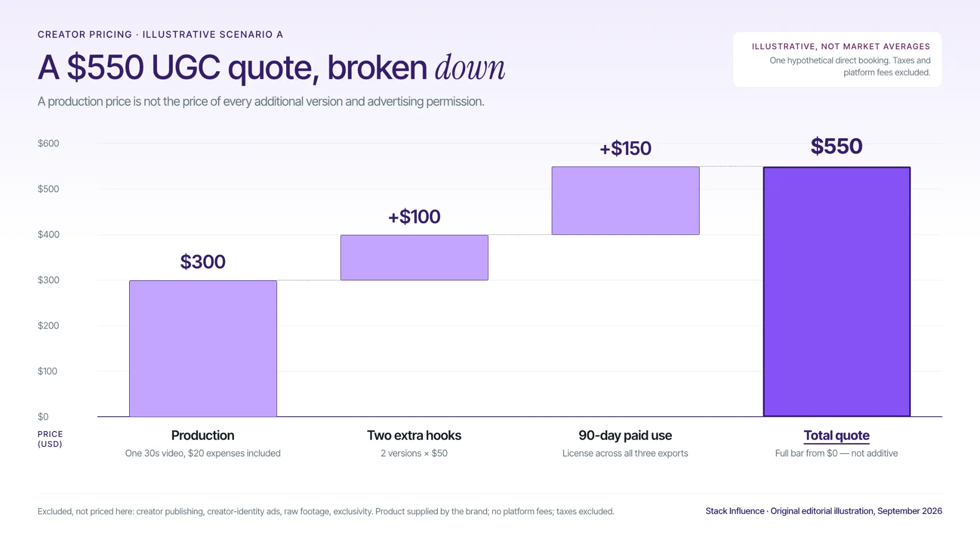The image size is (980, 545).
Task: Click the $600 y-axis tick label
Action: [x=48, y=144]
